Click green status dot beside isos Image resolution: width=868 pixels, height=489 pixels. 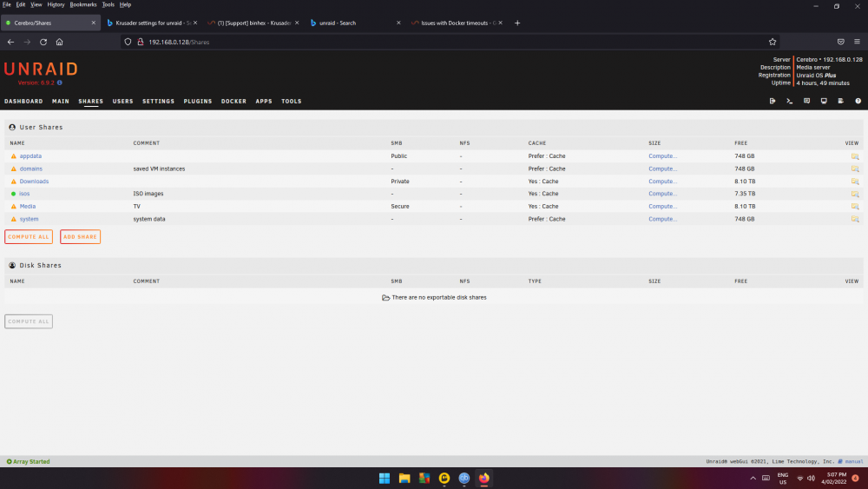click(13, 194)
